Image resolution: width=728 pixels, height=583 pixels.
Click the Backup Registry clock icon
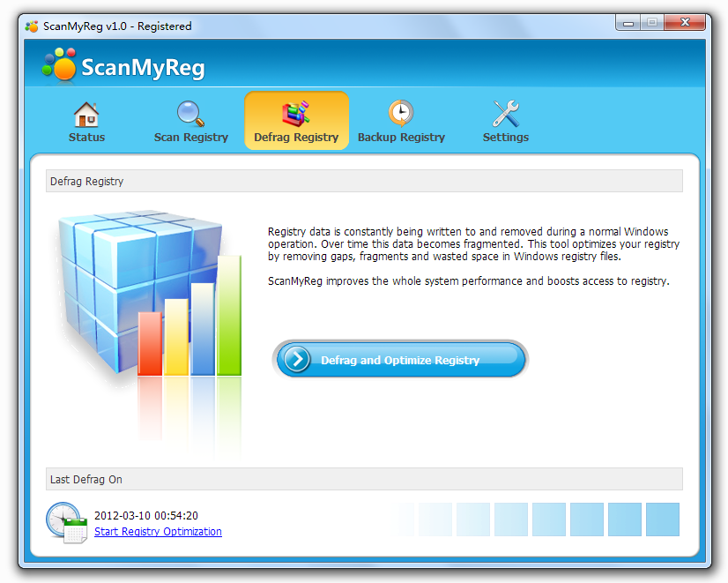pos(401,113)
